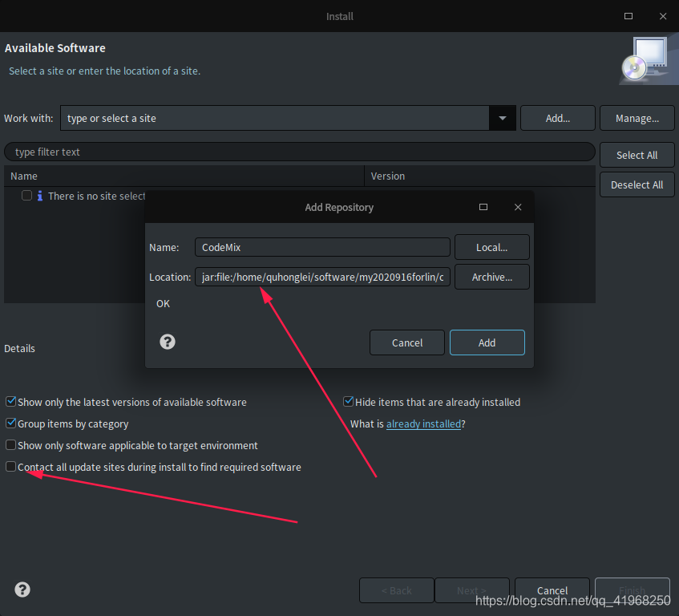The image size is (679, 616).
Task: Enable "Contact all update sites during install"
Action: pos(11,466)
